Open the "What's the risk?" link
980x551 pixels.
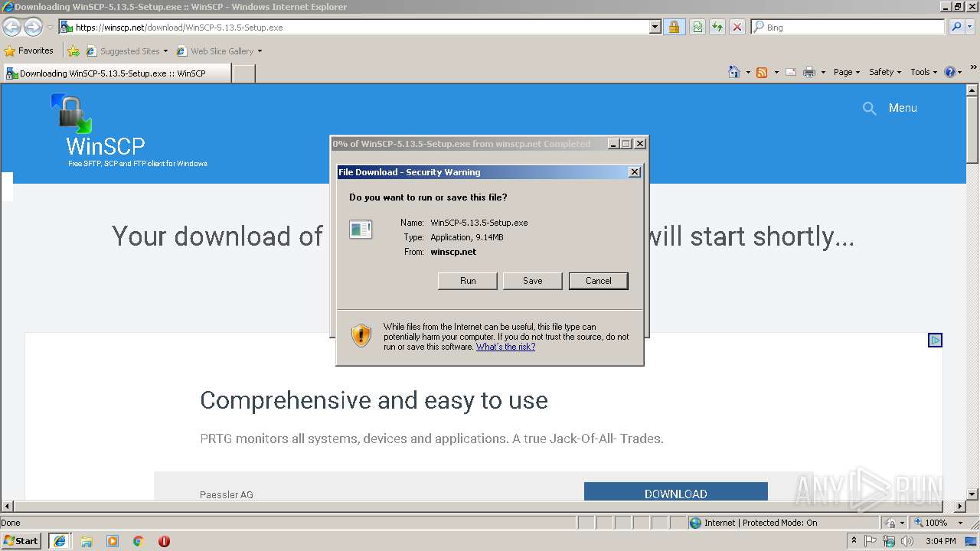coord(505,347)
